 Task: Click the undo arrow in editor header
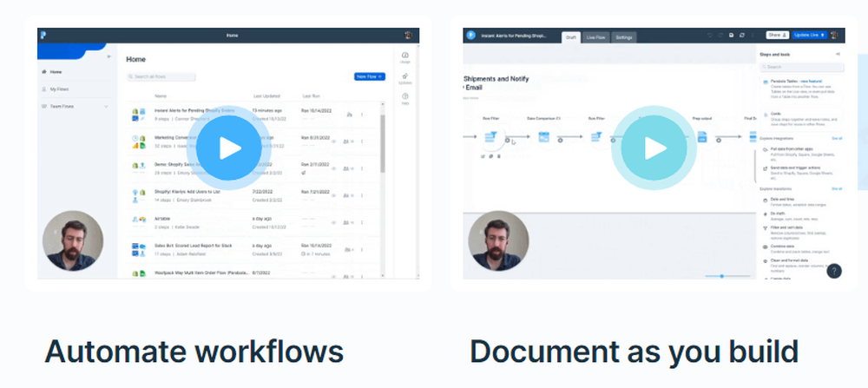click(710, 35)
